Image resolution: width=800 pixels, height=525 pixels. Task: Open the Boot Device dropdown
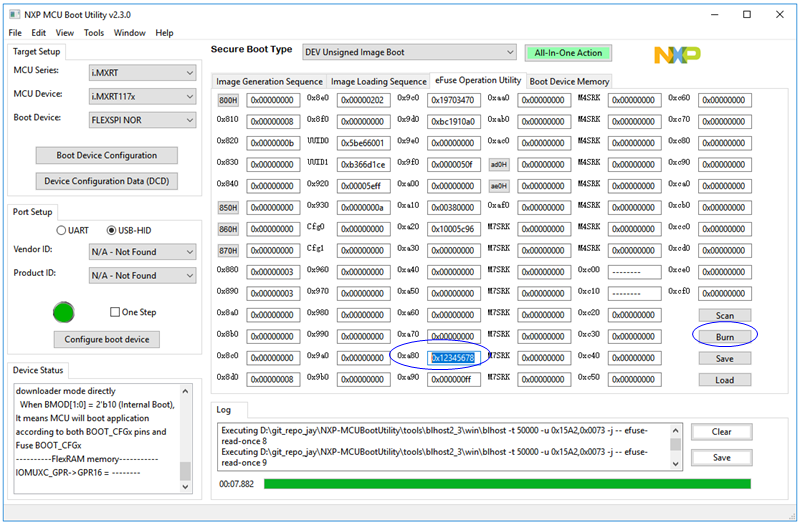coord(142,120)
